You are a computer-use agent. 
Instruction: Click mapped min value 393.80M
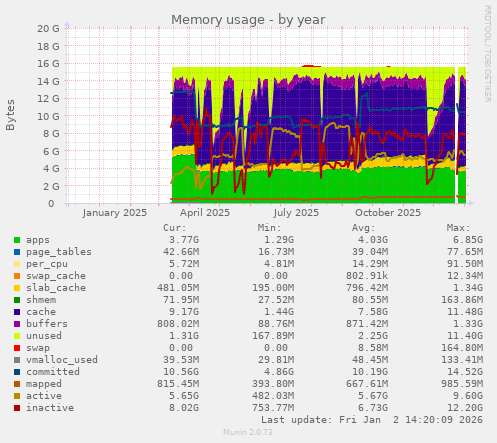[x=273, y=384]
